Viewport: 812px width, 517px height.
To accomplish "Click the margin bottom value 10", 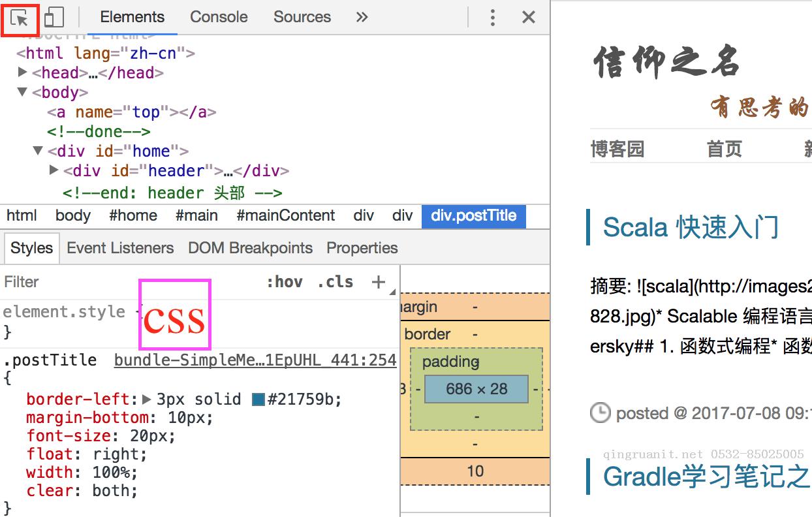I will pos(475,471).
